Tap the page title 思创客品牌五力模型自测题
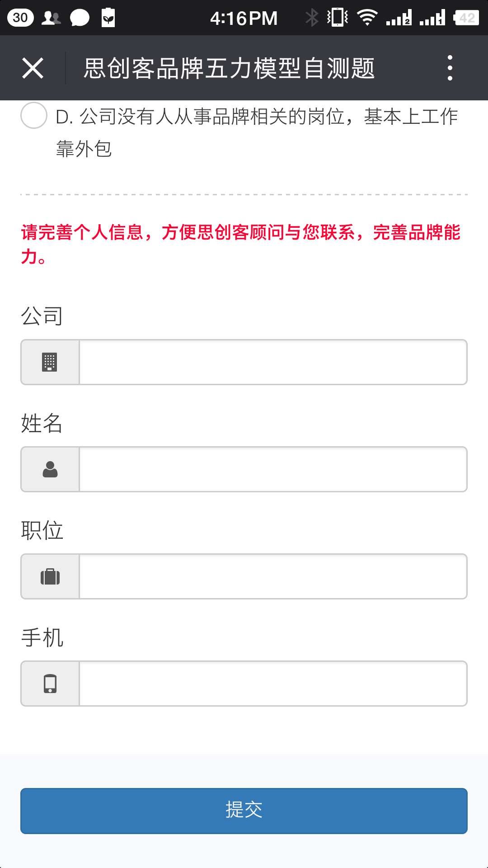This screenshot has height=868, width=488. click(229, 68)
